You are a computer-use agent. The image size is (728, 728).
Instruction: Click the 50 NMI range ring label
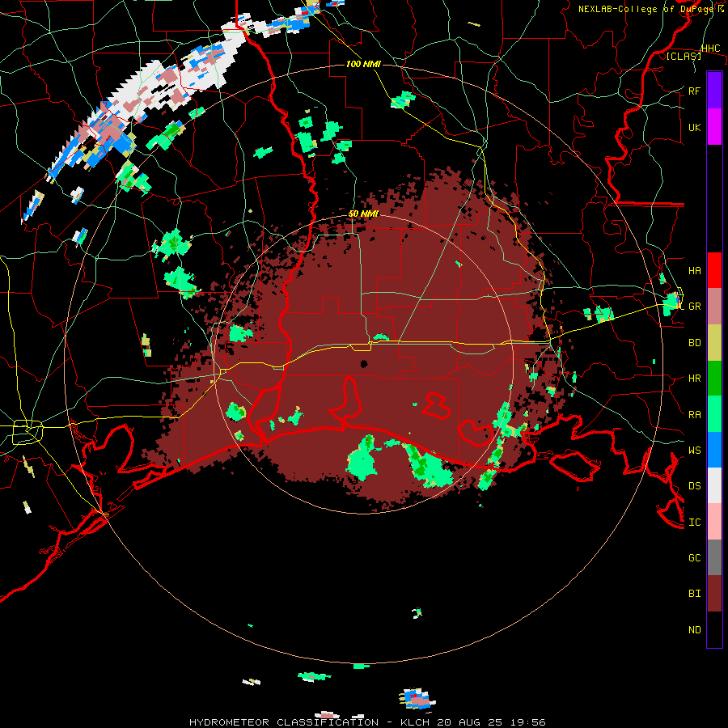363,214
